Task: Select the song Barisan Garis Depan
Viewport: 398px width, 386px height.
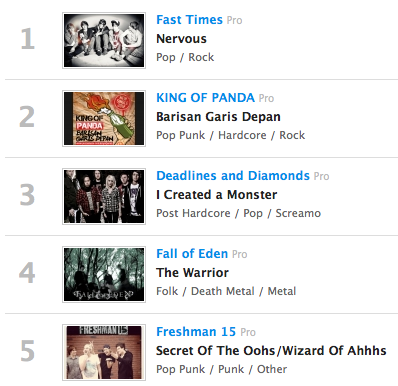Action: click(x=218, y=117)
